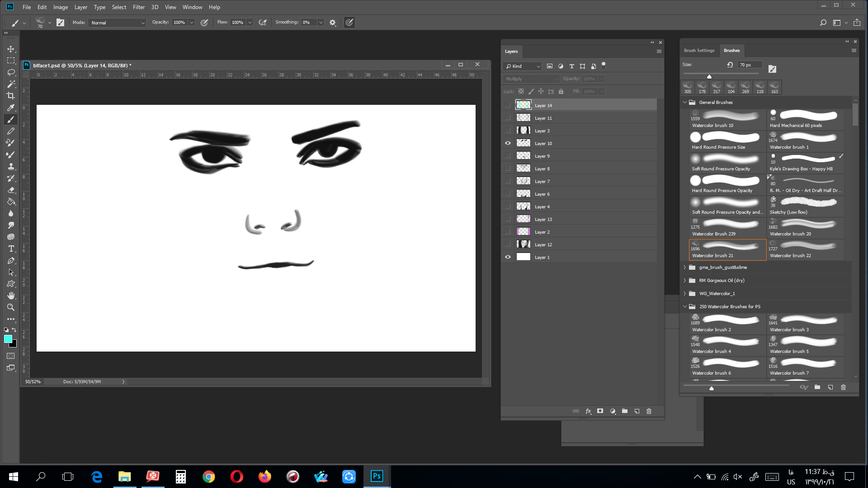868x488 pixels.
Task: Select the Eraser tool
Action: pos(11,190)
